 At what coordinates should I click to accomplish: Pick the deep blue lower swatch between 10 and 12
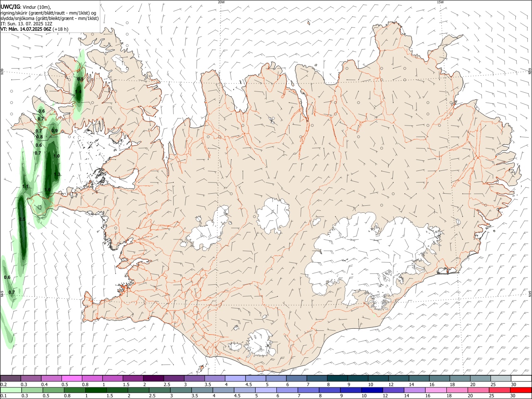[372, 390]
